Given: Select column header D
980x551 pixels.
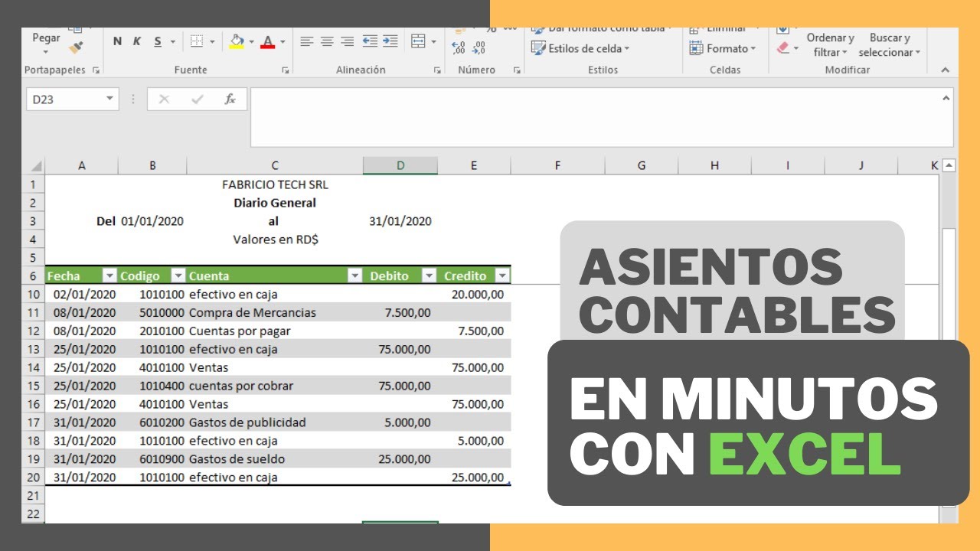Looking at the screenshot, I should click(400, 165).
